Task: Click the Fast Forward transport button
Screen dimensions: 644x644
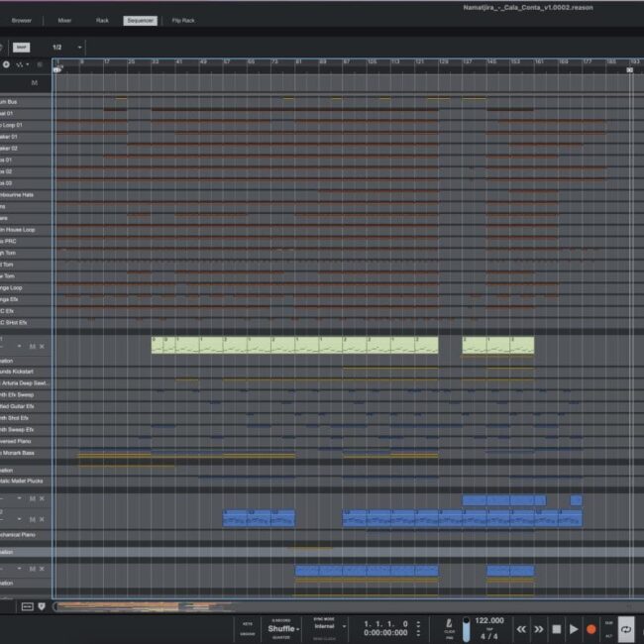Action: point(539,629)
